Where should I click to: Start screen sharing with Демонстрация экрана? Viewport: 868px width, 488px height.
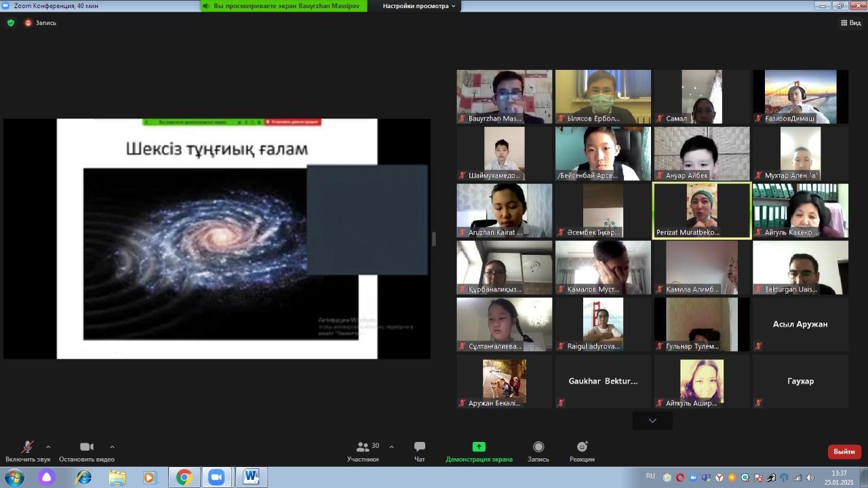point(479,451)
